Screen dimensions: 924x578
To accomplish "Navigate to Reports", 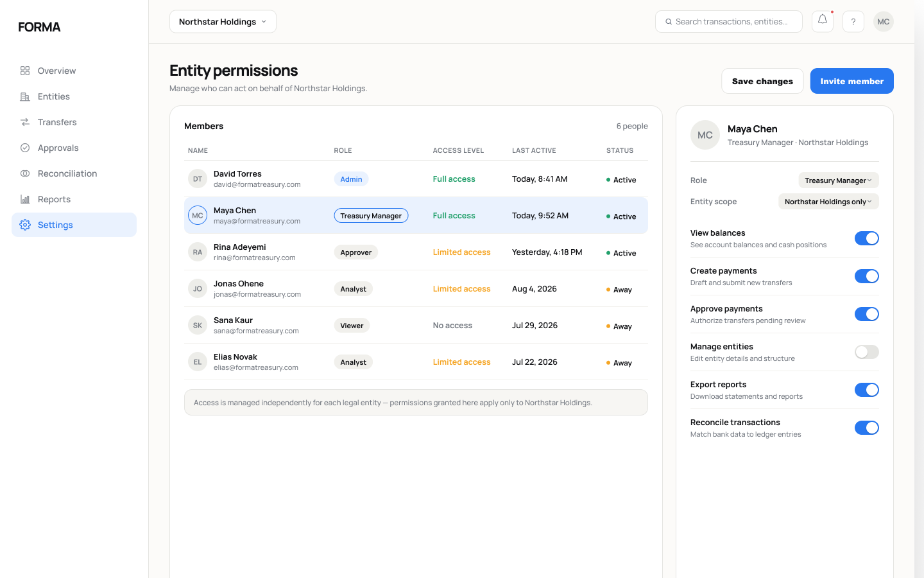I will 74,199.
